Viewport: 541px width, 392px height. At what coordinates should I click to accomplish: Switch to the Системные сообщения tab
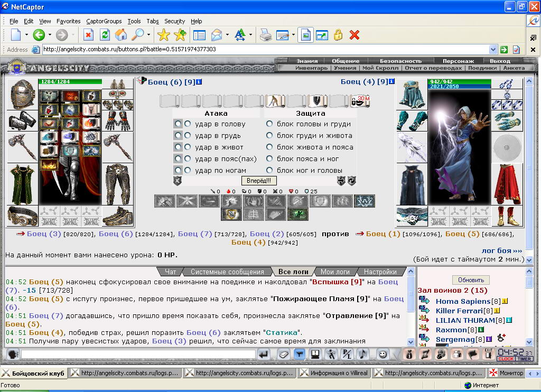click(x=227, y=272)
